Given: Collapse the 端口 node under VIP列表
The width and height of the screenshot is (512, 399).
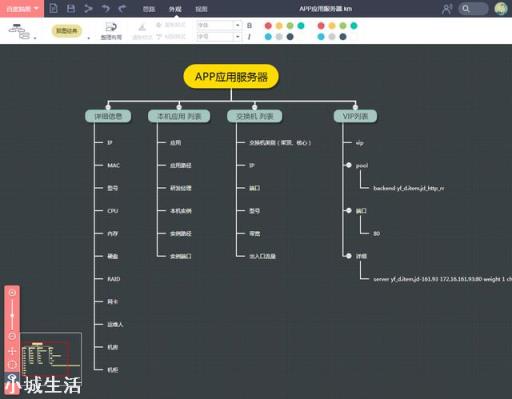Looking at the screenshot, I should 349,210.
